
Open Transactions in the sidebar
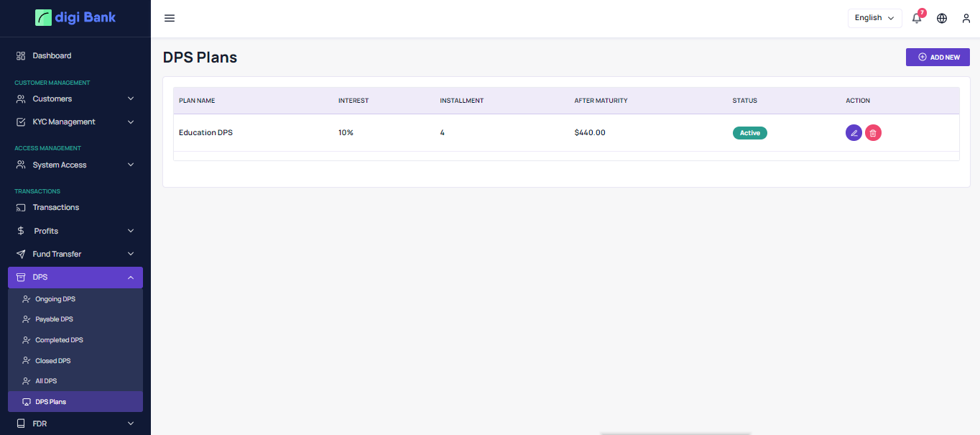(x=56, y=207)
